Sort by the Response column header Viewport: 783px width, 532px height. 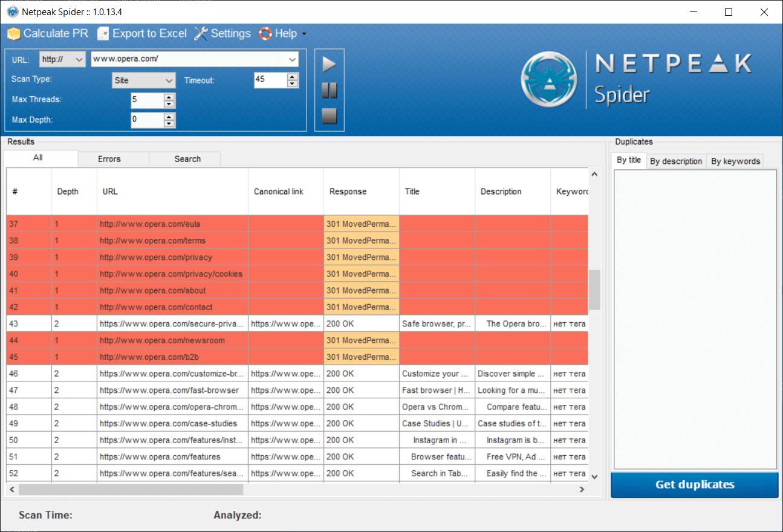pyautogui.click(x=361, y=192)
